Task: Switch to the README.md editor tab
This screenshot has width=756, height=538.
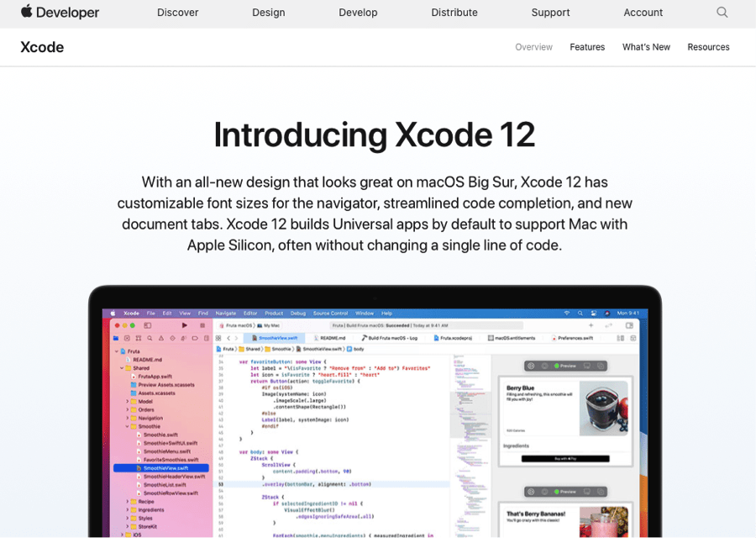Action: pos(329,338)
